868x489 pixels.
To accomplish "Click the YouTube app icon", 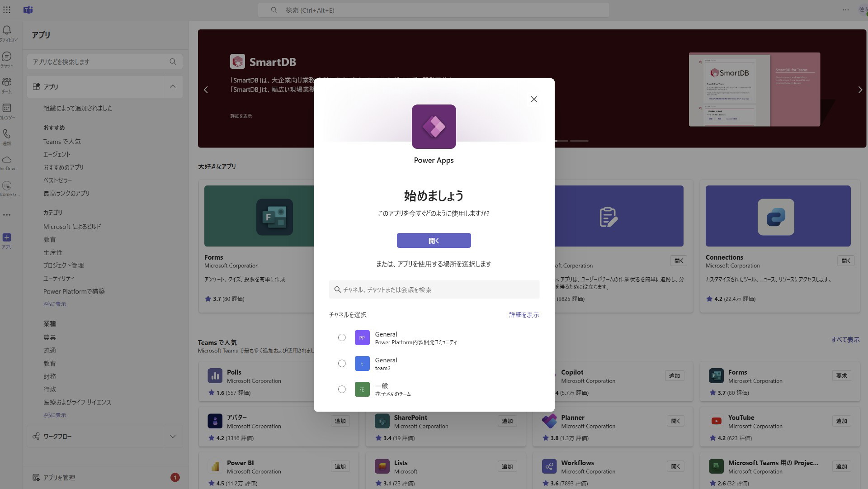I will click(716, 421).
